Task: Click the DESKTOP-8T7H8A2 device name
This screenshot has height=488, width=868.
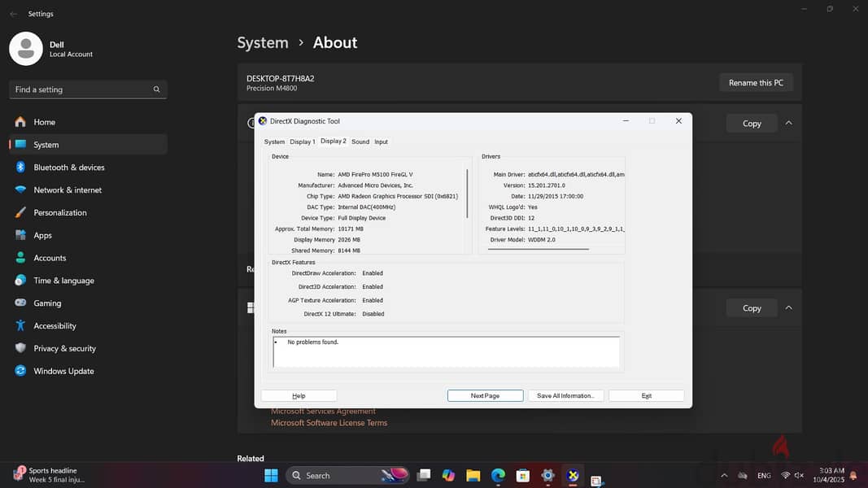Action: (x=280, y=79)
